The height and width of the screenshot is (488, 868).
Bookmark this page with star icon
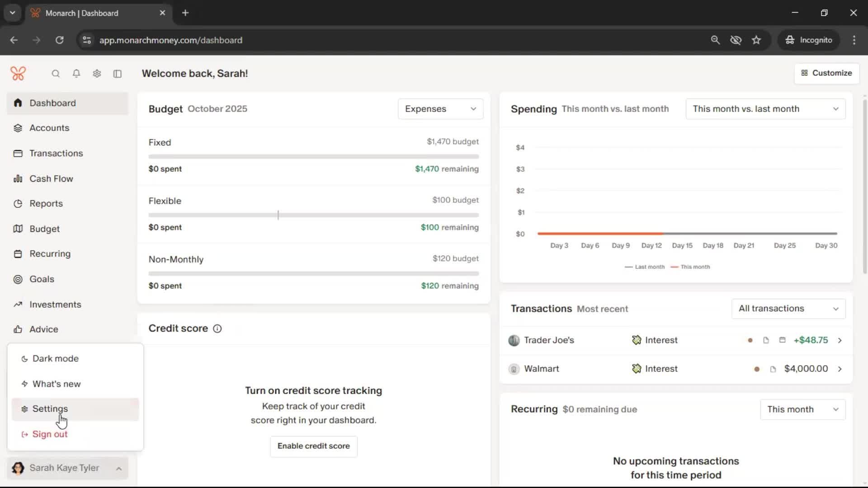756,40
